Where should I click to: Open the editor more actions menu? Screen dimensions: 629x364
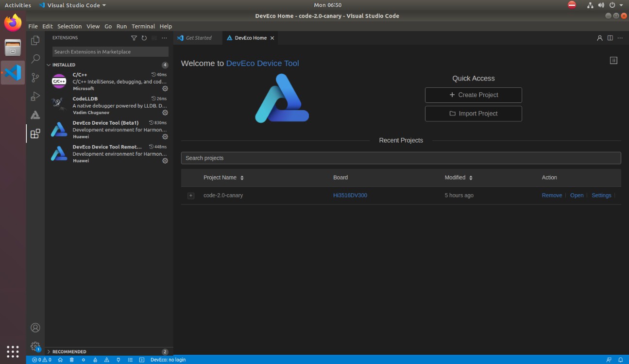[620, 38]
